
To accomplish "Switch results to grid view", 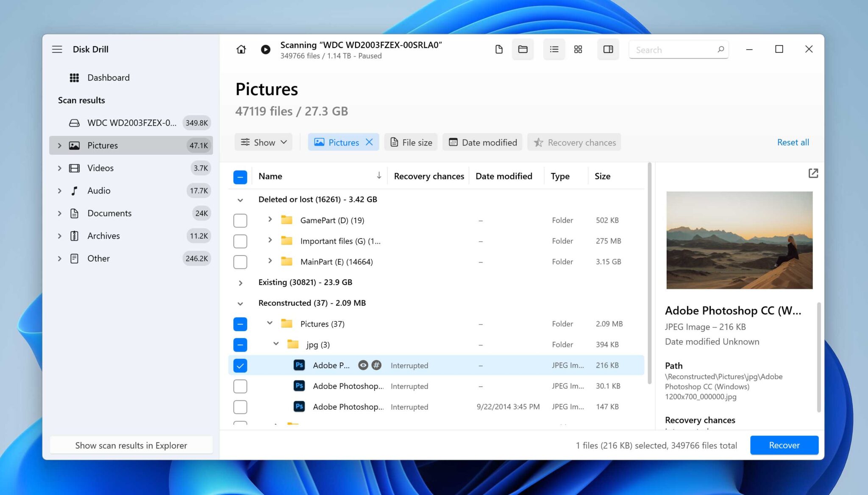I will (x=577, y=50).
